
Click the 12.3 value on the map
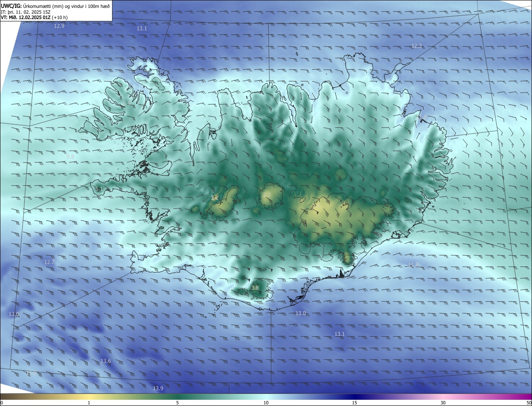416,46
